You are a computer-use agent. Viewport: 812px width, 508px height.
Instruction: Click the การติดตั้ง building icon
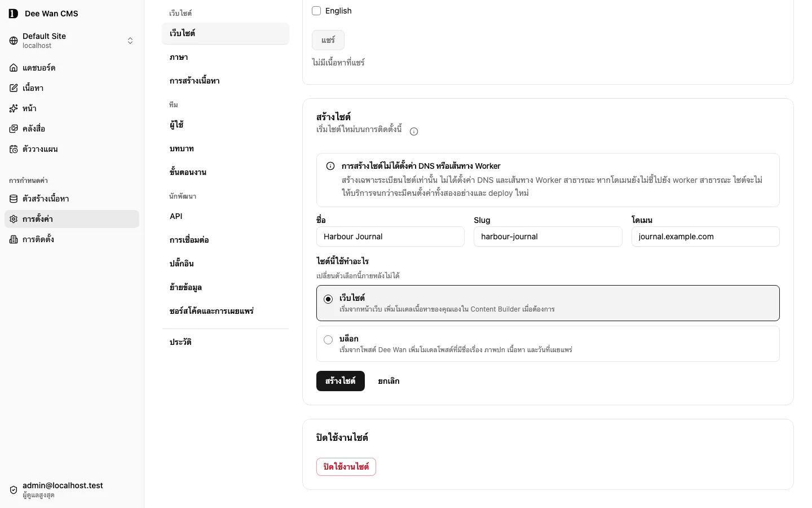point(14,239)
